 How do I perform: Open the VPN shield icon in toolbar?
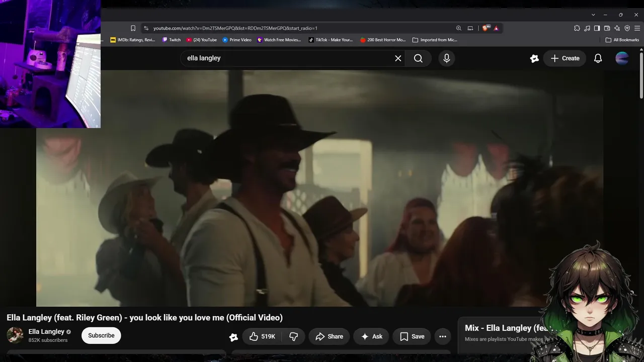[627, 28]
